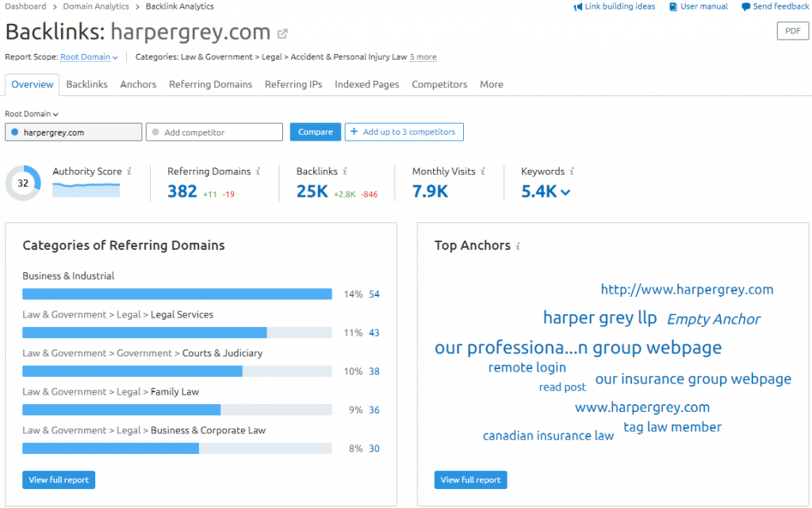This screenshot has width=812, height=508.
Task: Open the Report Scope Root Domain dropdown
Action: (89, 57)
